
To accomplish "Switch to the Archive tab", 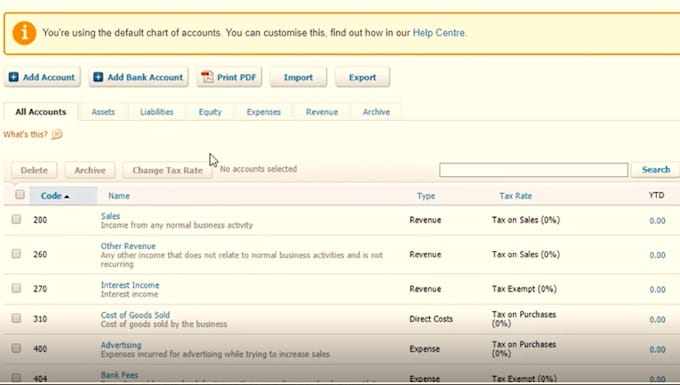I will pyautogui.click(x=376, y=112).
